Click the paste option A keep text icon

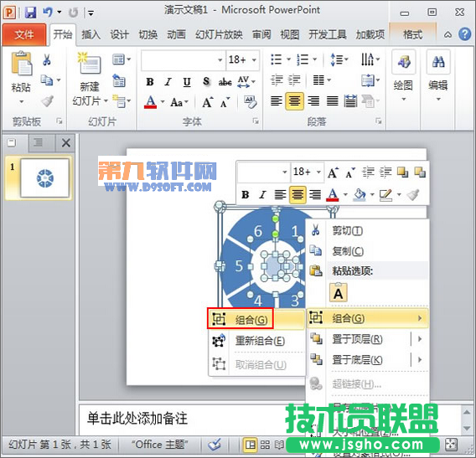pyautogui.click(x=339, y=293)
